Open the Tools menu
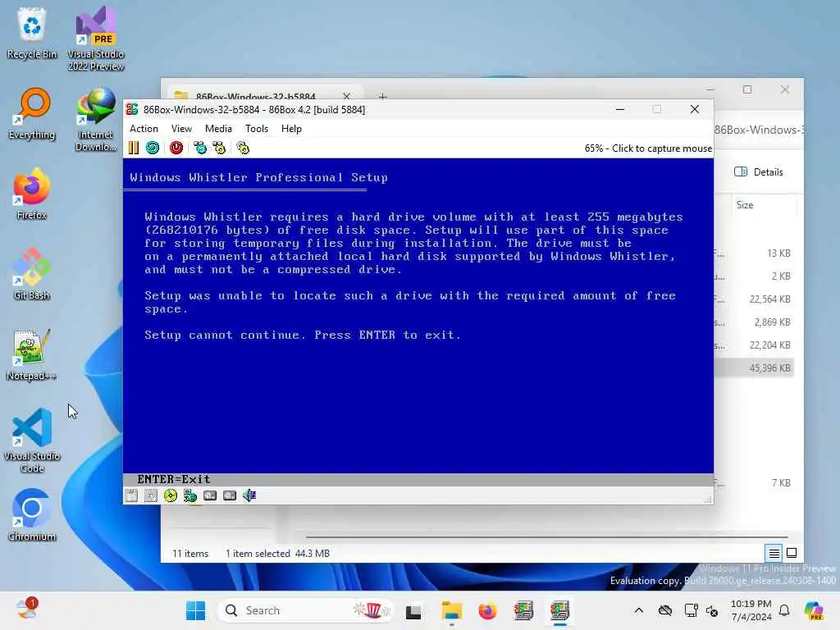This screenshot has height=630, width=840. pyautogui.click(x=257, y=129)
